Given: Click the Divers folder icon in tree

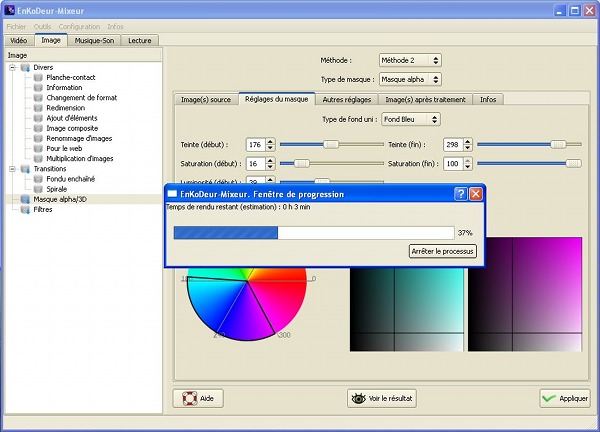Looking at the screenshot, I should [25, 68].
